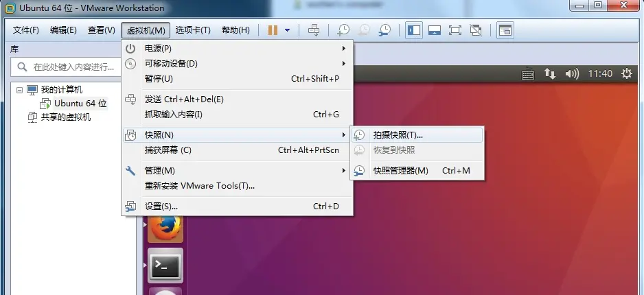Enter full screen mode via toolbar icon
The image size is (644, 295).
(455, 30)
